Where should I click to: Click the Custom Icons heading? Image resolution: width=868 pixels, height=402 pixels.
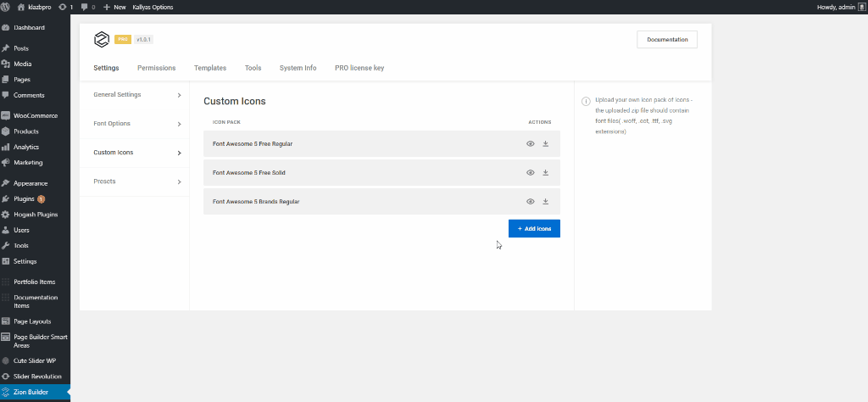coord(235,101)
